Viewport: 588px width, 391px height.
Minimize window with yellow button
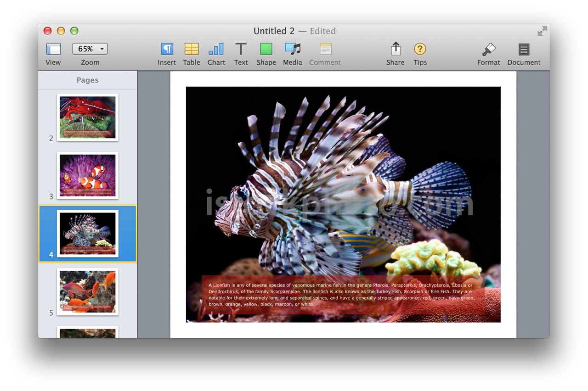coord(61,31)
